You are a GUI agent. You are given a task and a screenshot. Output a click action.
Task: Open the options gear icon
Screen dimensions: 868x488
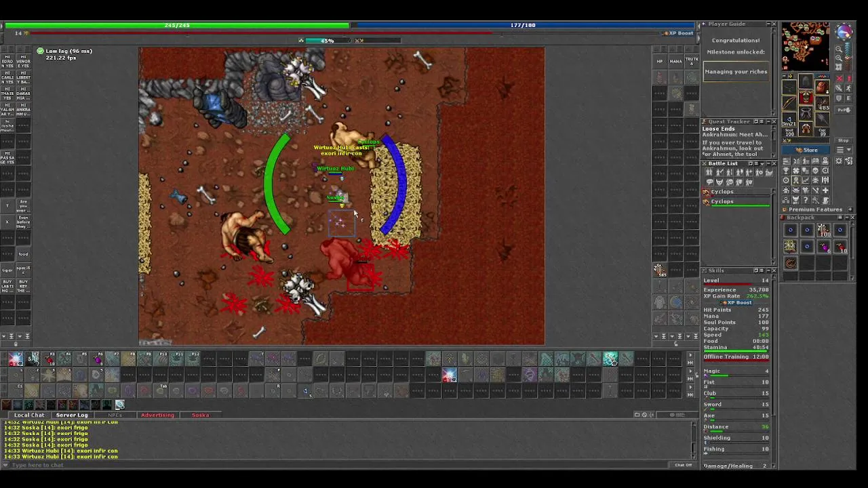click(x=839, y=161)
